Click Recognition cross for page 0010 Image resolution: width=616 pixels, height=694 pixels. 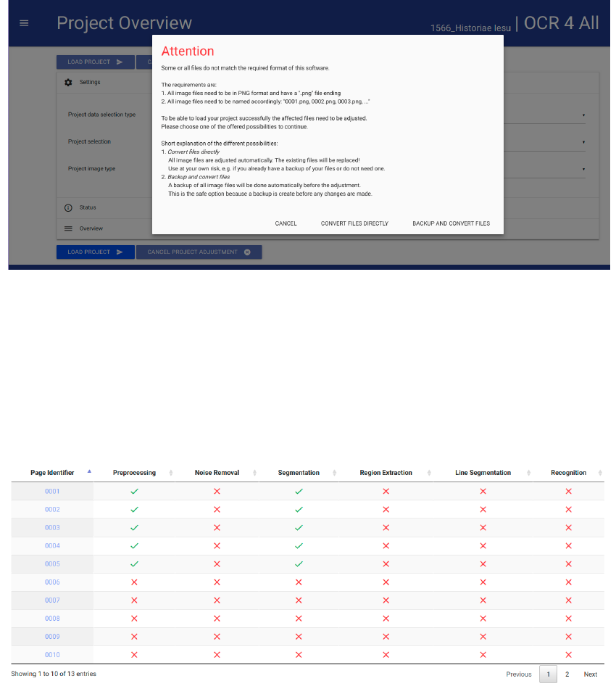pos(569,655)
